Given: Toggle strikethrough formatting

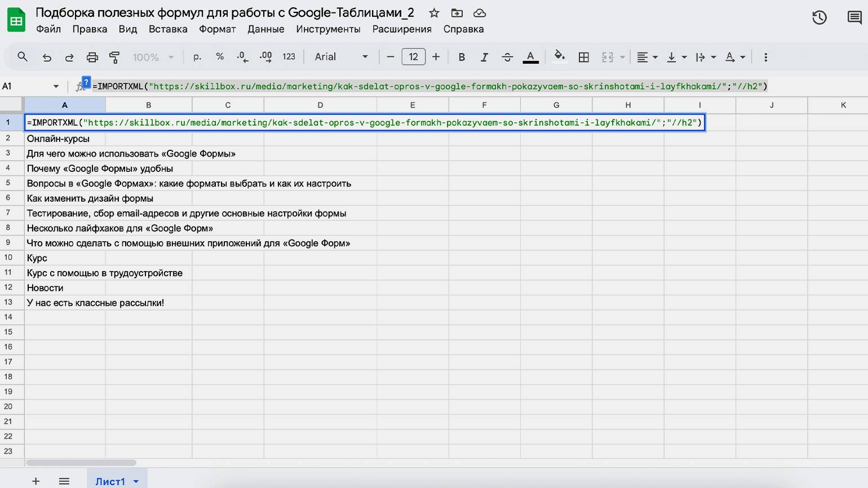Looking at the screenshot, I should click(507, 57).
